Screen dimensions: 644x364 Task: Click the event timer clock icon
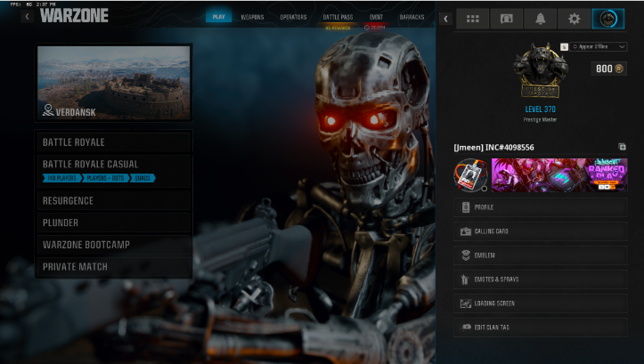click(x=367, y=28)
